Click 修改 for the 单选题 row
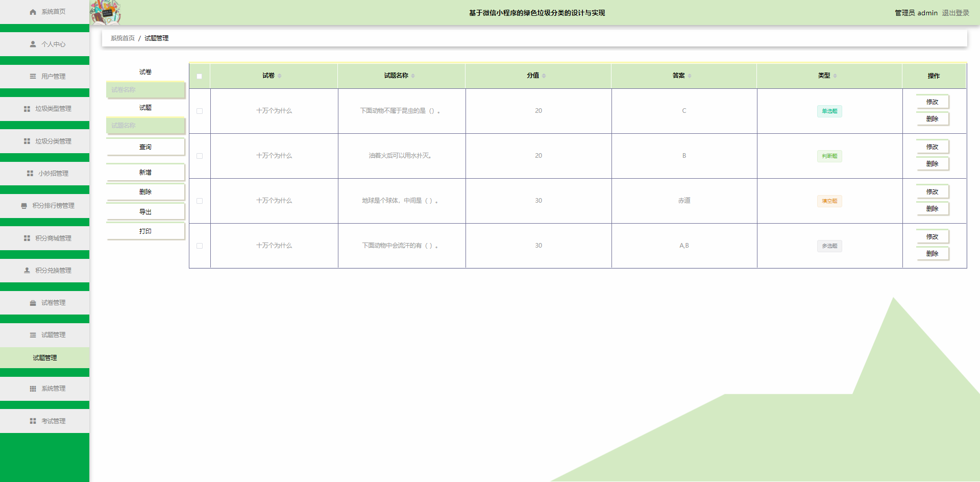 [x=933, y=102]
